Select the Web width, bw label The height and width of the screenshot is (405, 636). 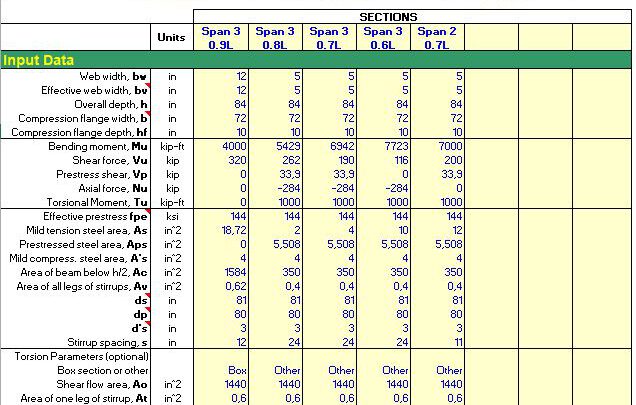click(x=113, y=76)
